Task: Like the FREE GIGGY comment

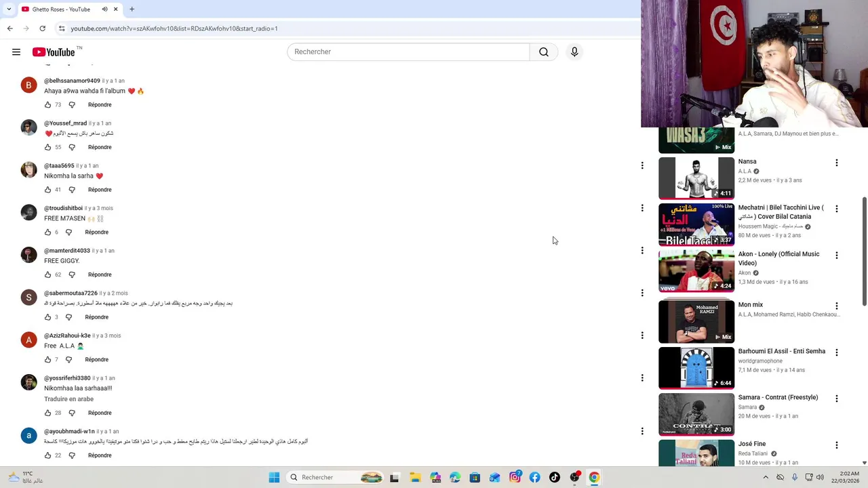Action: pos(47,274)
